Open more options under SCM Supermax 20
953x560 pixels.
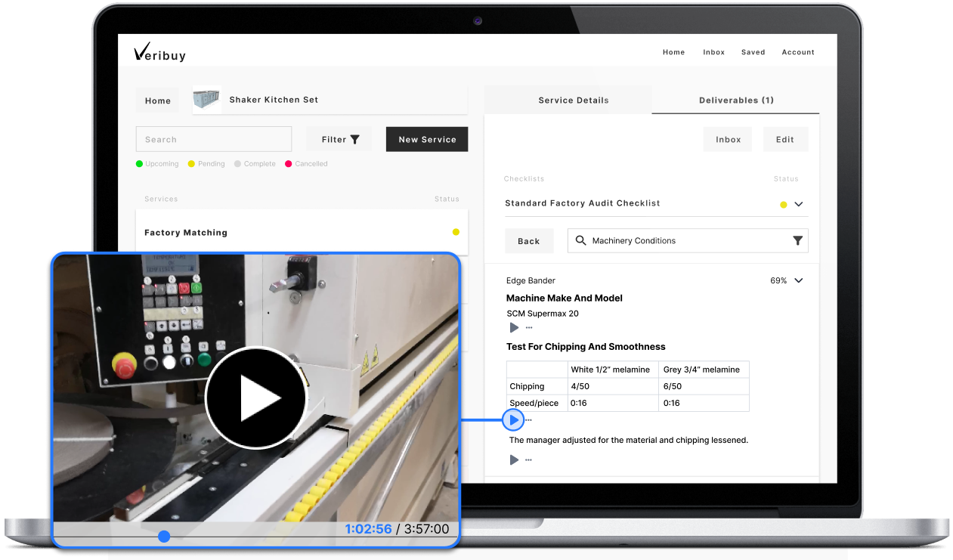(x=529, y=328)
